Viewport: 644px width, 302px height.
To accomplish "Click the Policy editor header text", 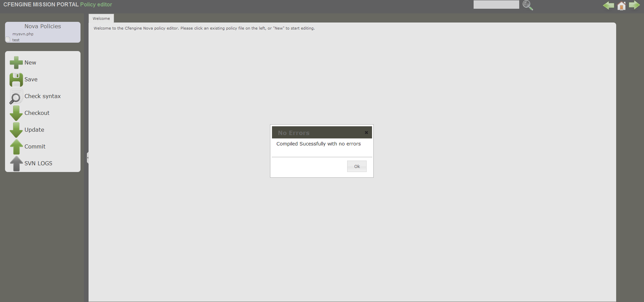I will click(x=96, y=4).
